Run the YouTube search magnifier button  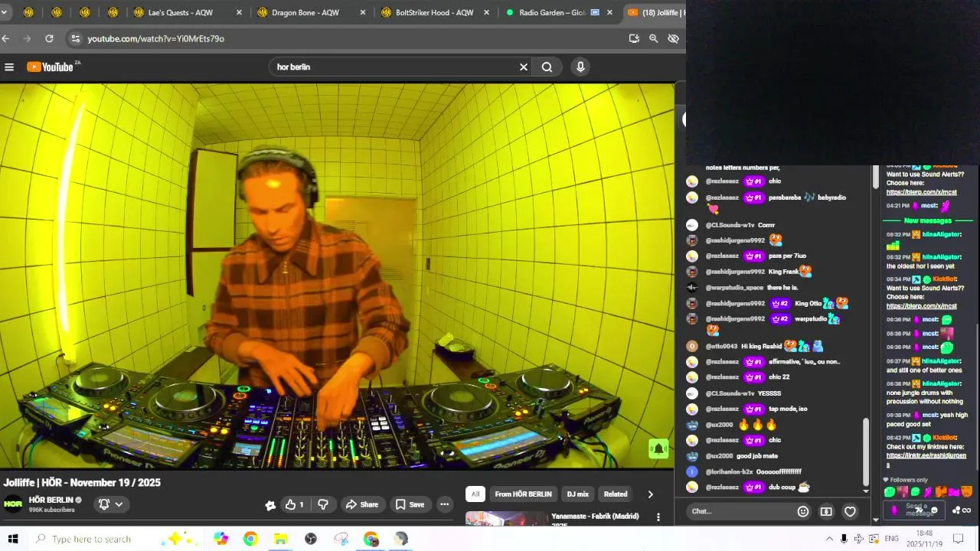click(547, 67)
